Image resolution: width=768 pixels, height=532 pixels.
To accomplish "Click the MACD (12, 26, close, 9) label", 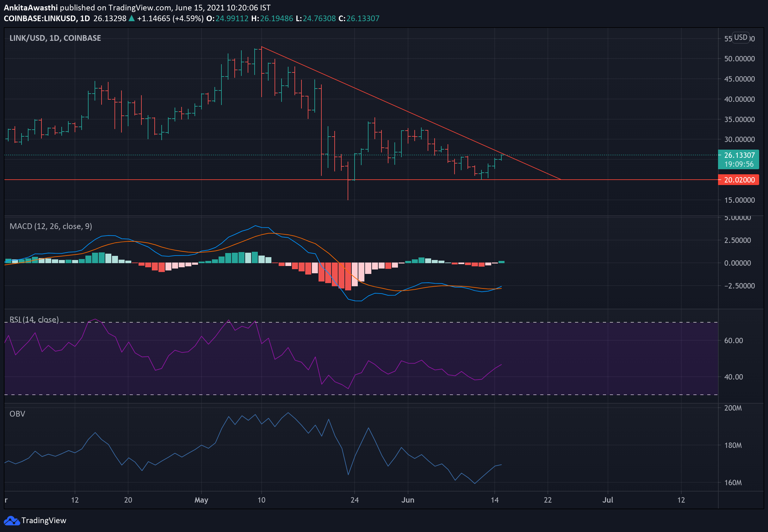I will (x=51, y=226).
